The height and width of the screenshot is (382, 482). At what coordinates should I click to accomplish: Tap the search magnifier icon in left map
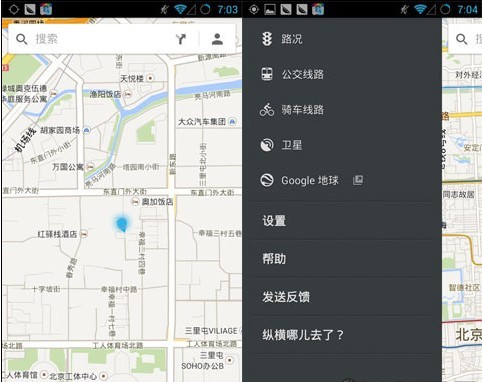[22, 39]
